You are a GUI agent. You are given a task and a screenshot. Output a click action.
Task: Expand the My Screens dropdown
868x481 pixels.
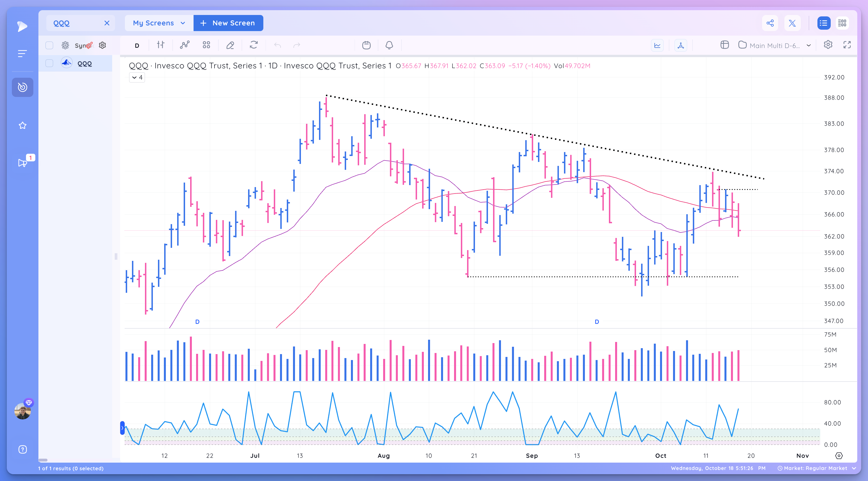(159, 23)
